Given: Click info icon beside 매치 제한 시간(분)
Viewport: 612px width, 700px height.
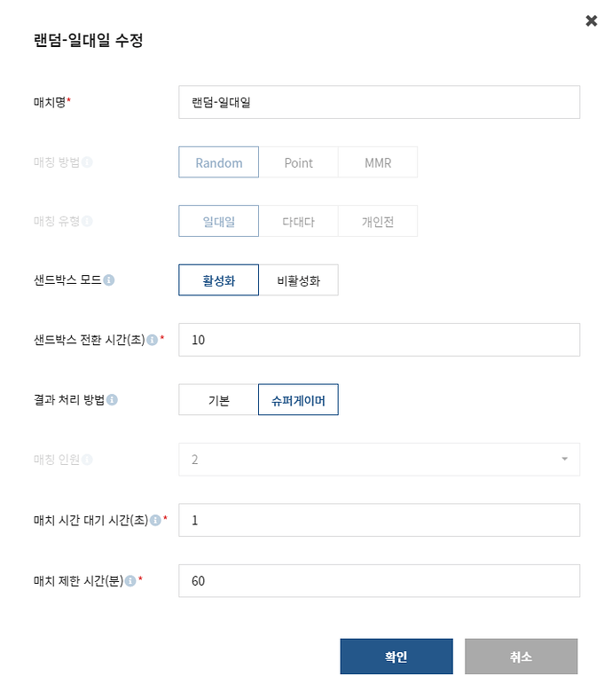Looking at the screenshot, I should (x=130, y=581).
